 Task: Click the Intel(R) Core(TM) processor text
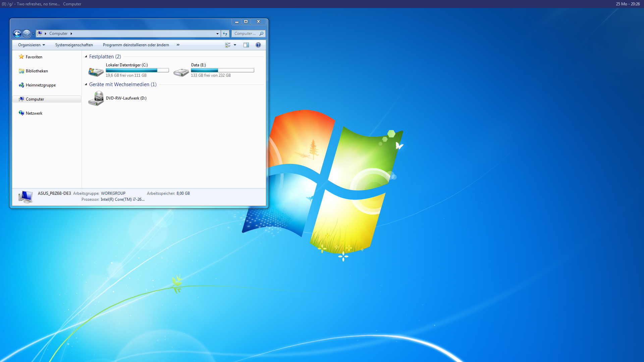(123, 199)
